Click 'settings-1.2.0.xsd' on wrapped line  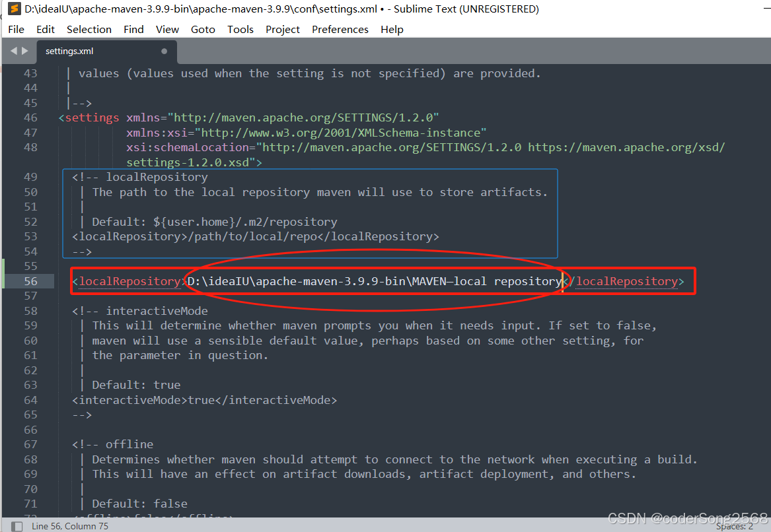(x=188, y=162)
